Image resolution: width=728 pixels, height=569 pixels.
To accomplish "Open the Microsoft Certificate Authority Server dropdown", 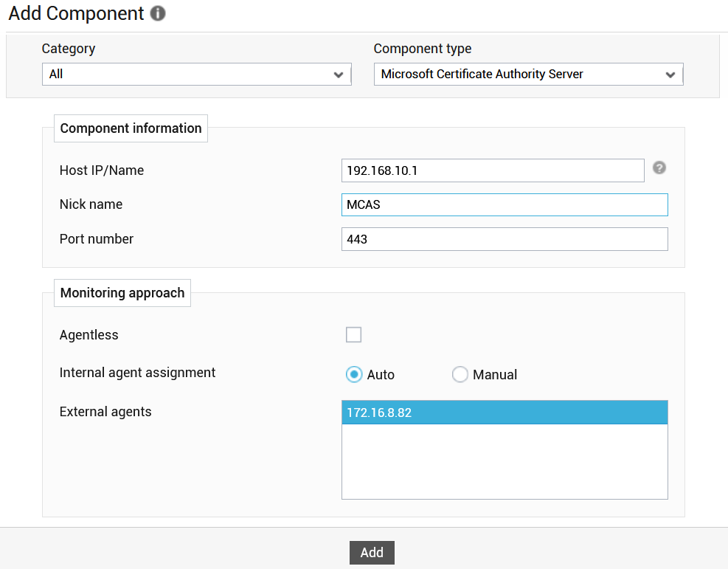I will click(528, 75).
